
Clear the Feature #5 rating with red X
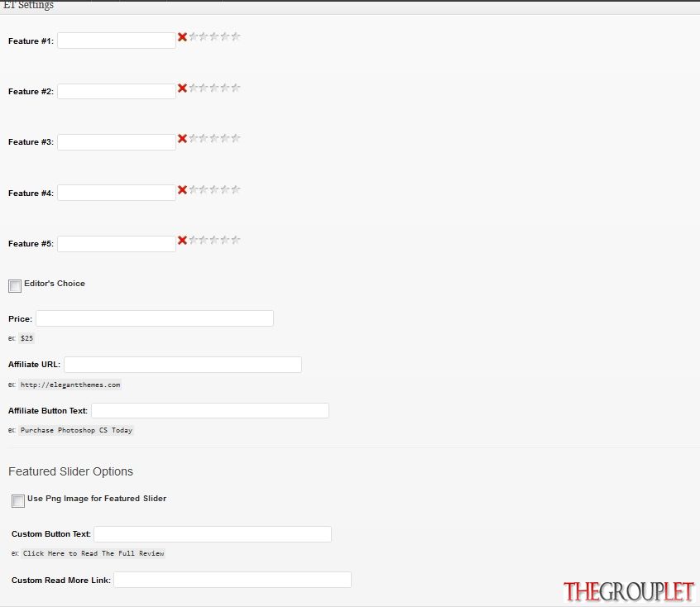pos(182,240)
